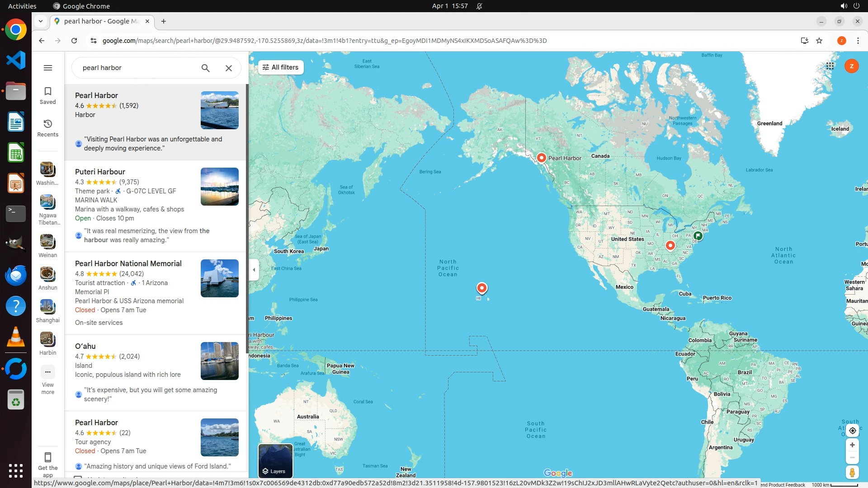868x488 pixels.
Task: Show your location on map
Action: (852, 431)
